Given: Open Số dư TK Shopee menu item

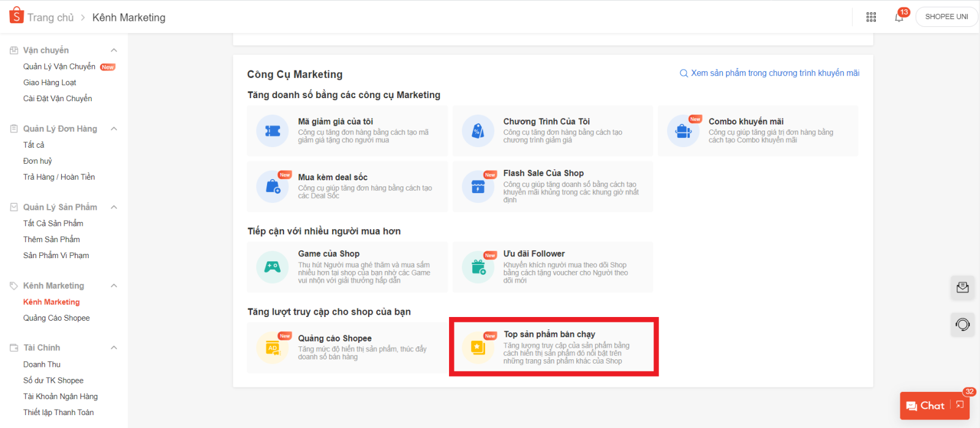Looking at the screenshot, I should (x=53, y=380).
